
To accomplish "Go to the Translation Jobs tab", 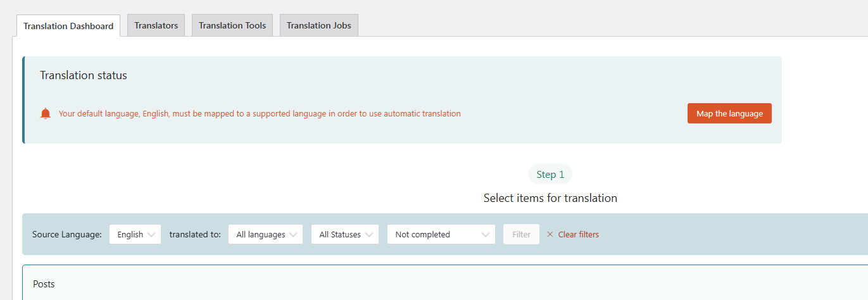I will (318, 26).
